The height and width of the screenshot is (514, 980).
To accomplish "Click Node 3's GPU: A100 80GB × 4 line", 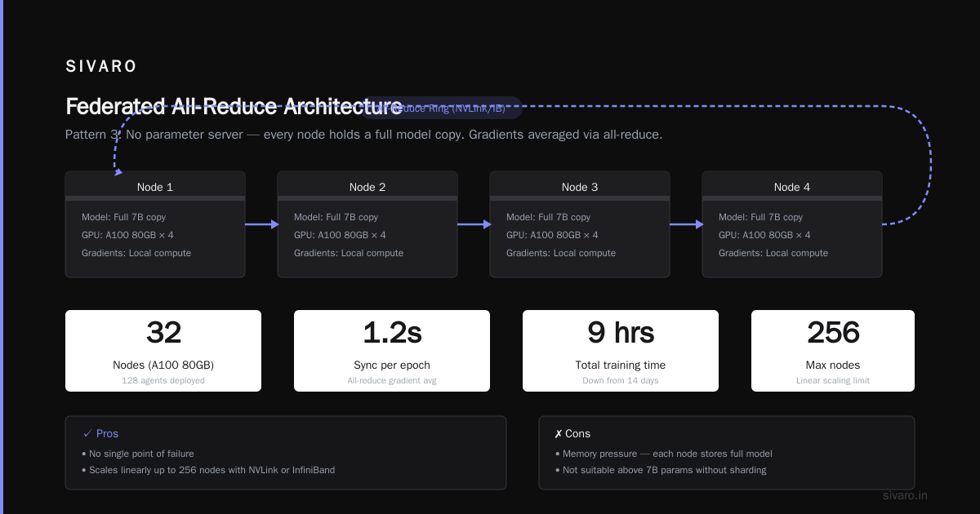I will 552,235.
